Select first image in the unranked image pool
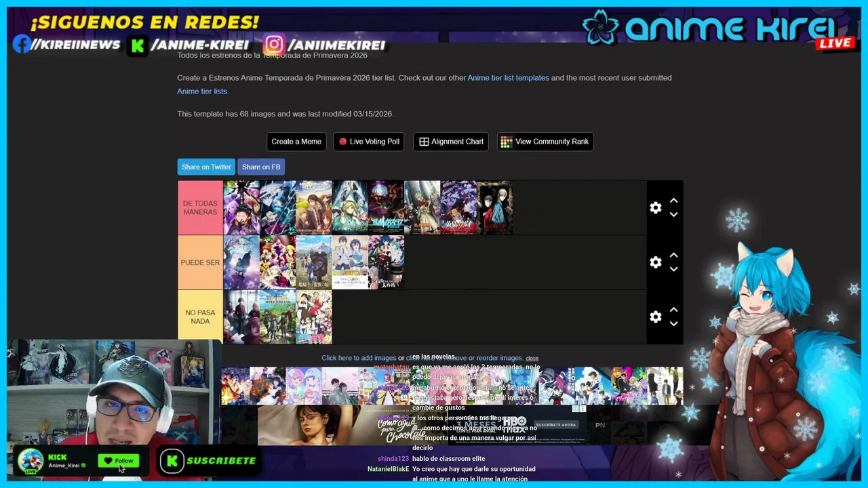The image size is (868, 488). (235, 386)
